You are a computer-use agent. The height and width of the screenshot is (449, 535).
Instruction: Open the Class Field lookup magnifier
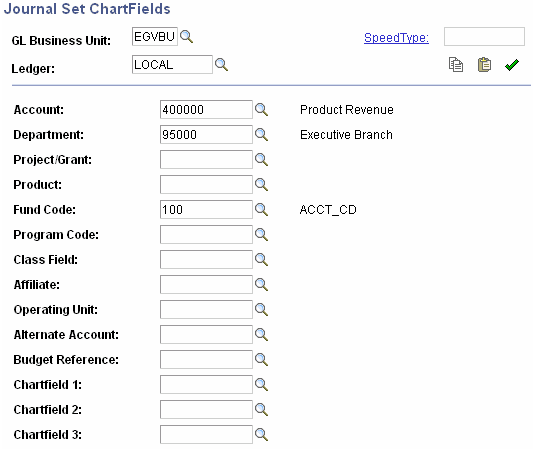point(261,259)
